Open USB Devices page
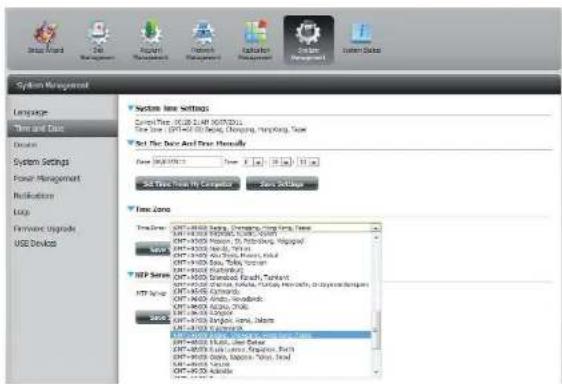The height and width of the screenshot is (384, 562). [x=35, y=243]
